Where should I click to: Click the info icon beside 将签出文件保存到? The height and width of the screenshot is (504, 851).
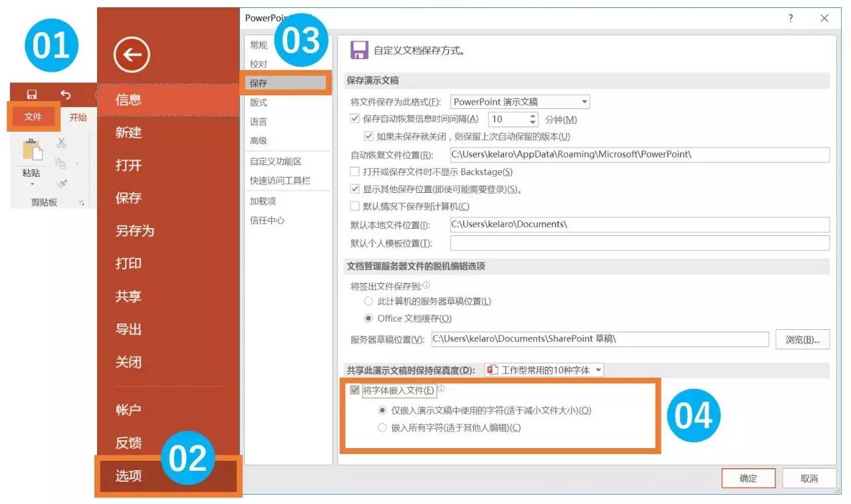(426, 285)
